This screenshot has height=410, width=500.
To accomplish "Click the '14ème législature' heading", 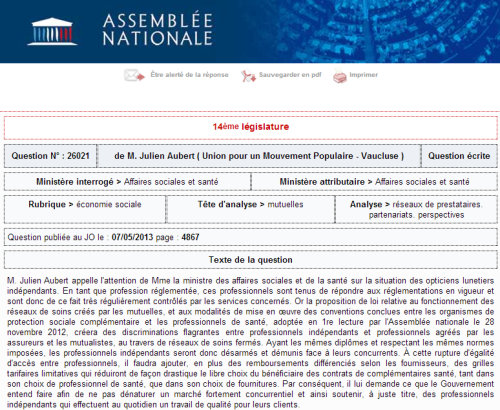I will tap(251, 127).
